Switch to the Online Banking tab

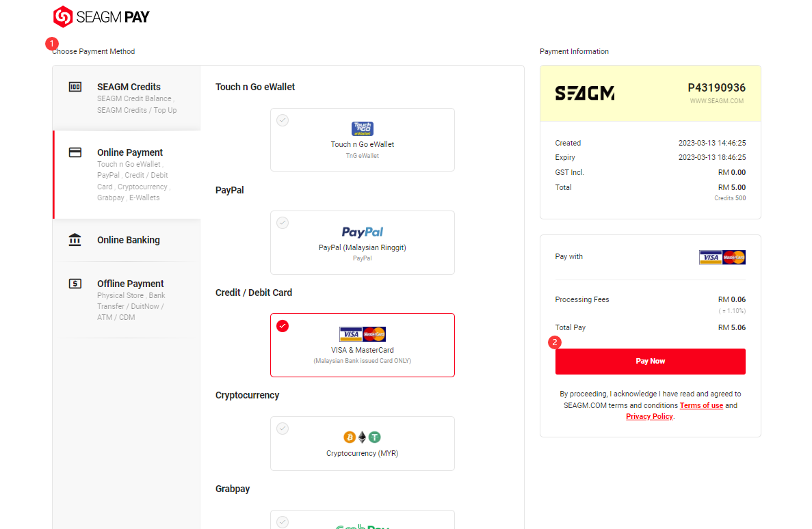[127, 240]
